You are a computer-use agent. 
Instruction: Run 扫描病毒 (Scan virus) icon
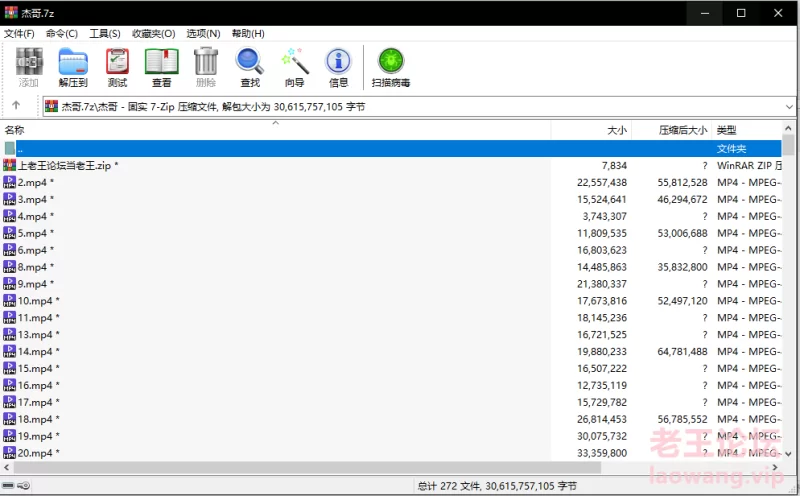(391, 61)
